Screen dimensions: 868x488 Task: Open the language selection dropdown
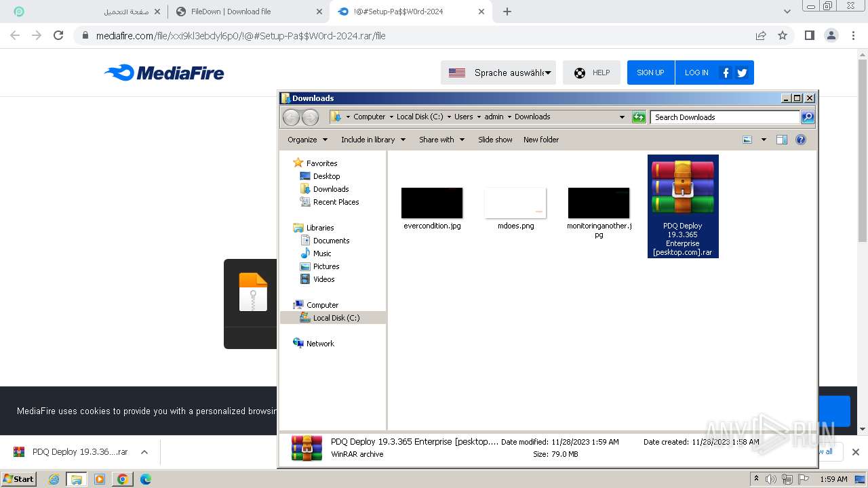tap(498, 73)
